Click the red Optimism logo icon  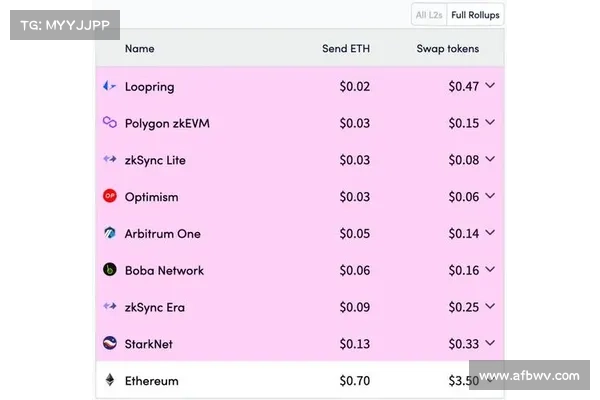(x=109, y=197)
